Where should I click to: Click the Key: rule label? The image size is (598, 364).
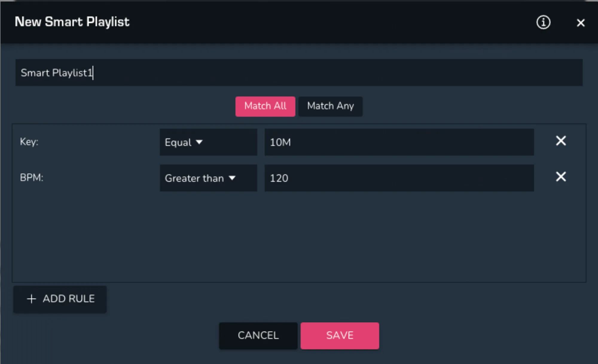pyautogui.click(x=29, y=142)
